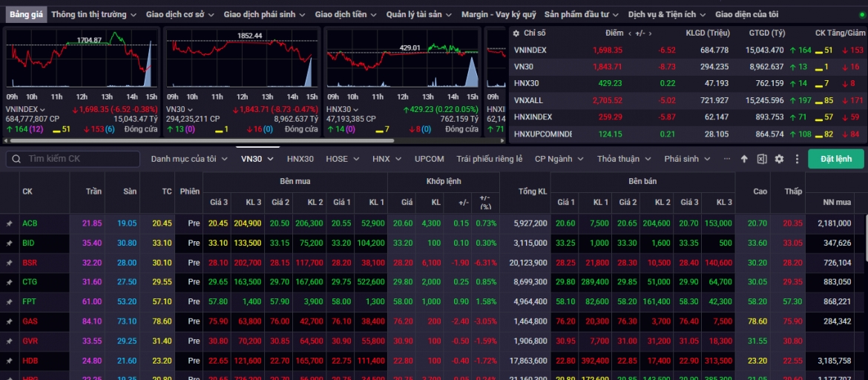Open price board settings gear near Đặt lệnh
868x380 pixels.
[780, 159]
